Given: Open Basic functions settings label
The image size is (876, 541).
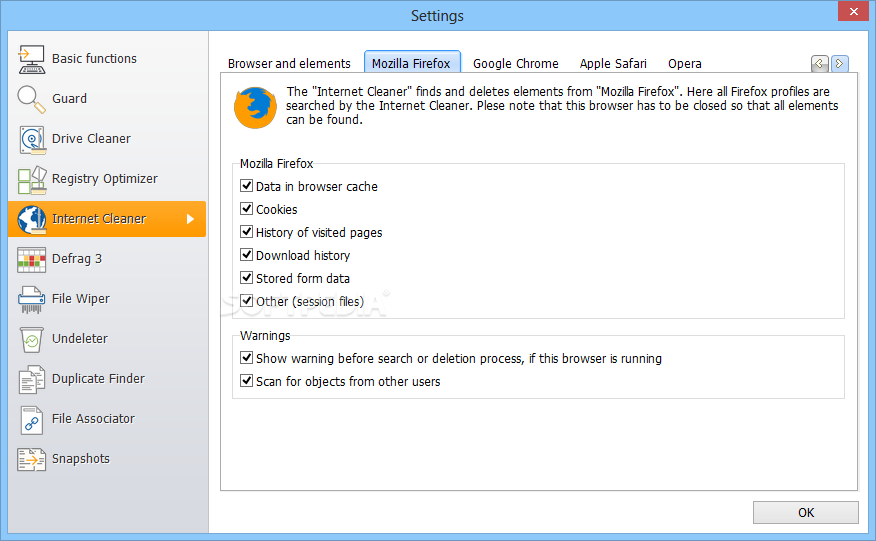Looking at the screenshot, I should coord(94,59).
